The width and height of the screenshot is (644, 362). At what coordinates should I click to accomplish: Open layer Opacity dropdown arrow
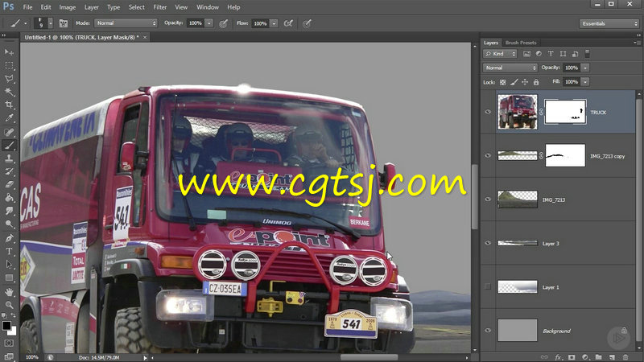(585, 68)
